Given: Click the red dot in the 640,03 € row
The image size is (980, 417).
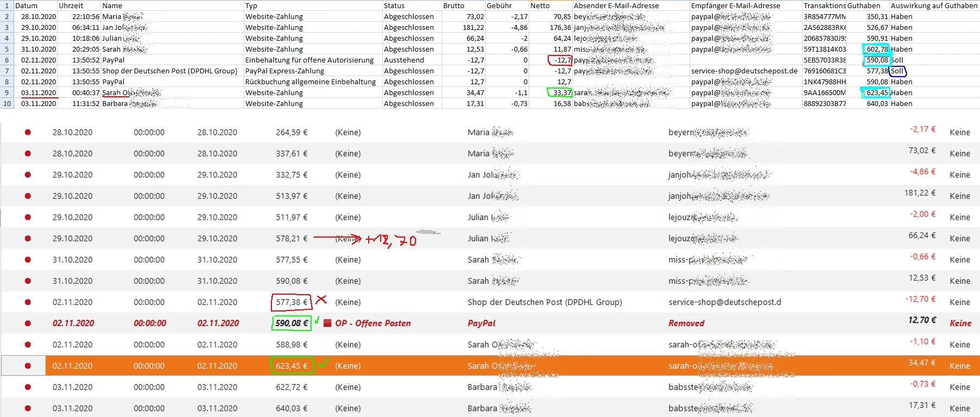Looking at the screenshot, I should point(28,408).
